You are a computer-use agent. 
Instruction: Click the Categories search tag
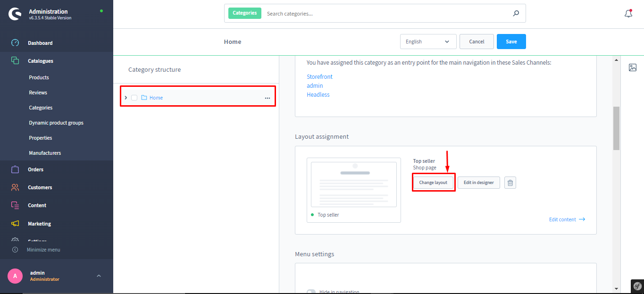pyautogui.click(x=245, y=13)
